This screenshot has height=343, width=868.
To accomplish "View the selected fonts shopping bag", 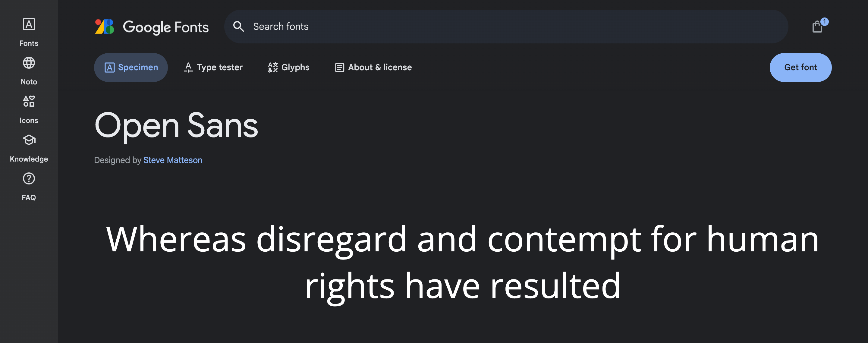I will 817,27.
